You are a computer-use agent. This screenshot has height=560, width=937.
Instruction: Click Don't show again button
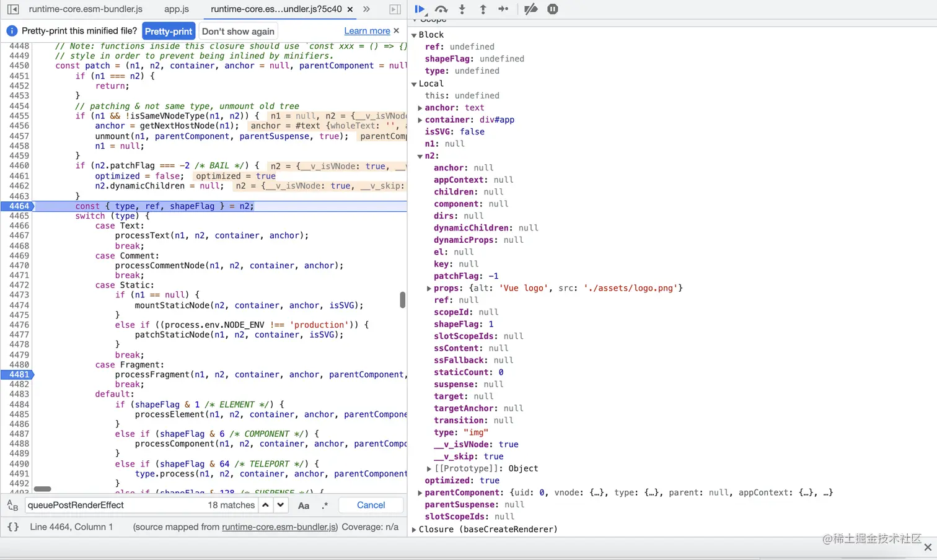click(238, 31)
